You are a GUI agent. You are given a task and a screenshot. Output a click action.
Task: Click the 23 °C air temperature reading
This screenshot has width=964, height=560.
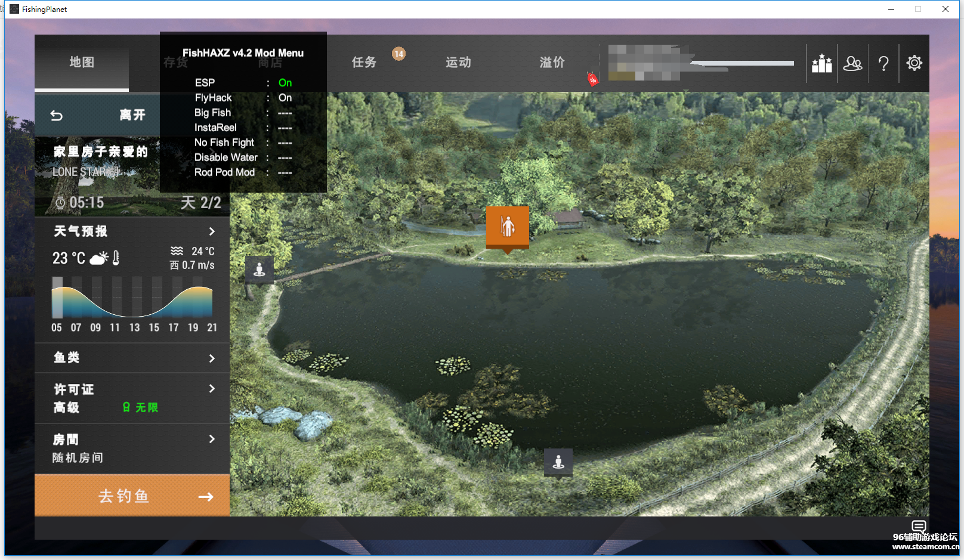click(x=69, y=258)
